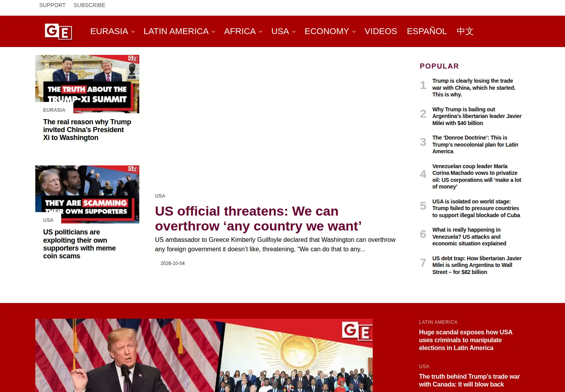Screen dimensions: 565x392
Task: Click the GE site logo in header
Action: click(x=59, y=31)
